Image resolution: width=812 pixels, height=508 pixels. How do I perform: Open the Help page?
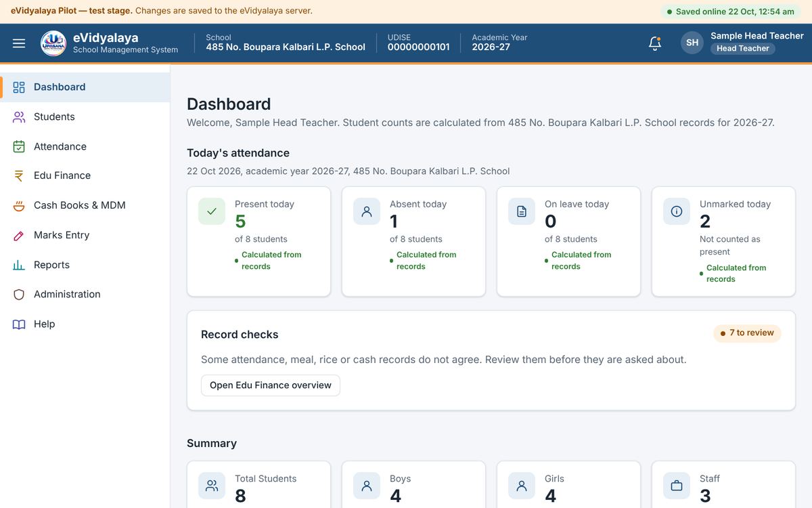click(x=85, y=324)
